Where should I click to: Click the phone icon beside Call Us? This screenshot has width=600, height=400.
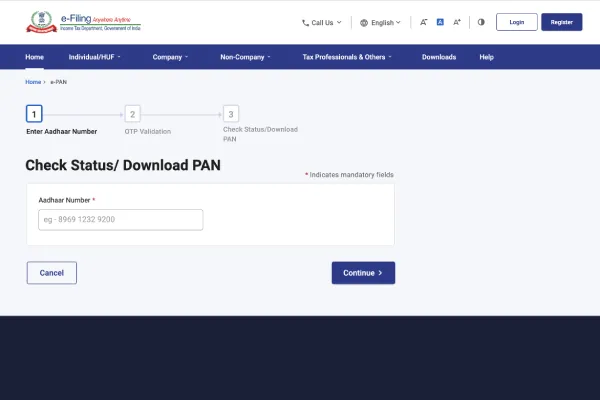[x=305, y=22]
